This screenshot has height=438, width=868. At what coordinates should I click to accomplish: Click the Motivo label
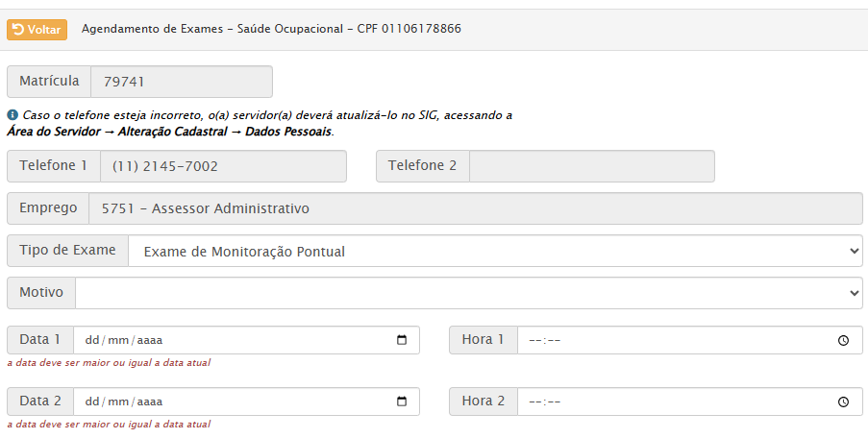pyautogui.click(x=41, y=293)
